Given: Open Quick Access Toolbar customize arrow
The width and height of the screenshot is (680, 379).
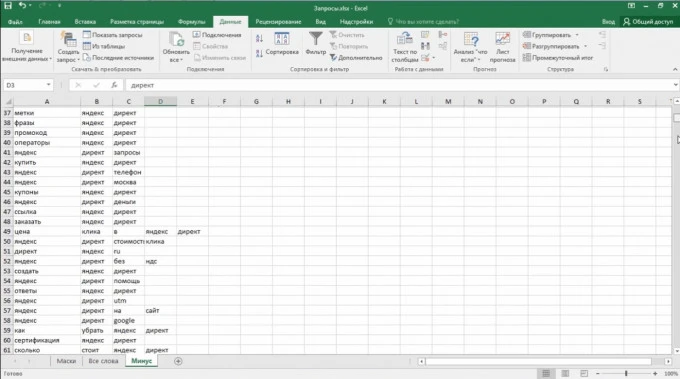Looking at the screenshot, I should point(59,6).
